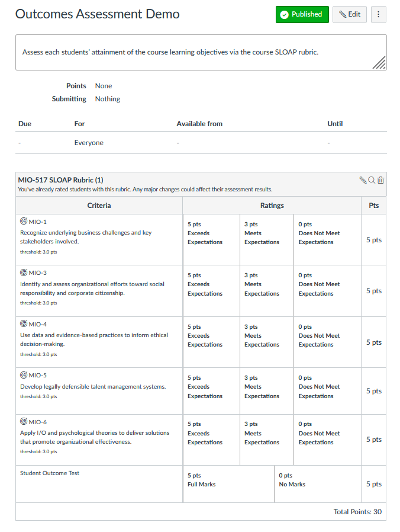Delete the rubric using the trash icon

coord(381,180)
